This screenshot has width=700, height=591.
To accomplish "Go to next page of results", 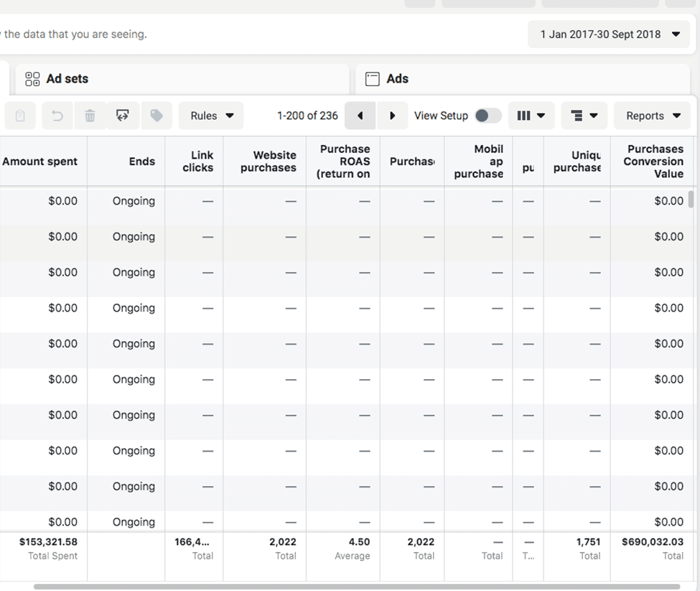I will click(393, 116).
